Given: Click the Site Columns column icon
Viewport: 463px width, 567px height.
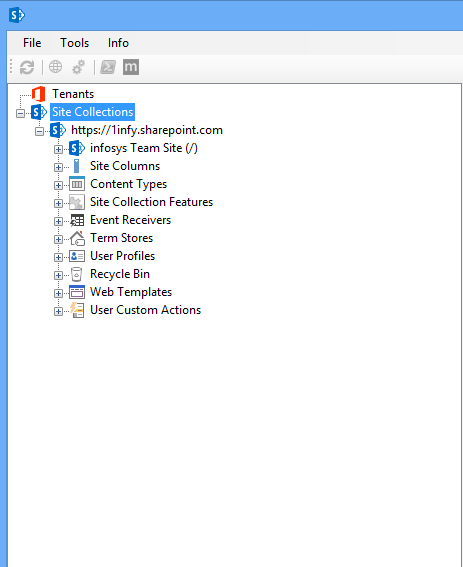Looking at the screenshot, I should [x=76, y=166].
